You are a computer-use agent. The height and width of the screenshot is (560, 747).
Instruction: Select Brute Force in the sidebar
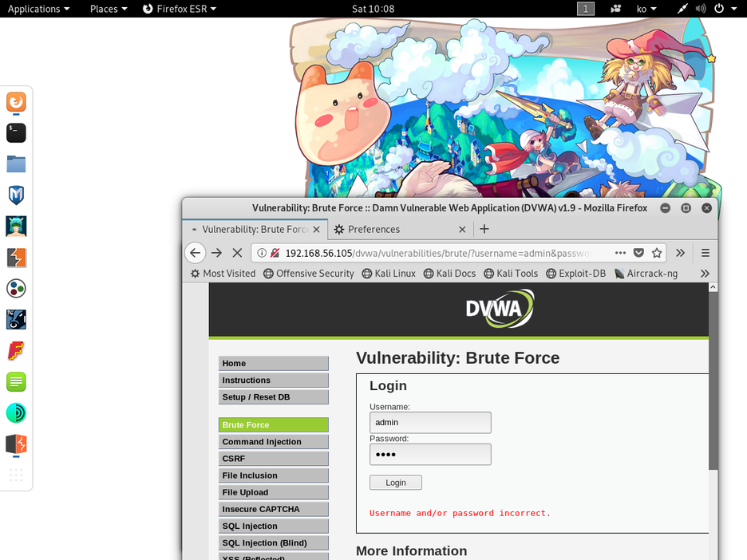274,424
